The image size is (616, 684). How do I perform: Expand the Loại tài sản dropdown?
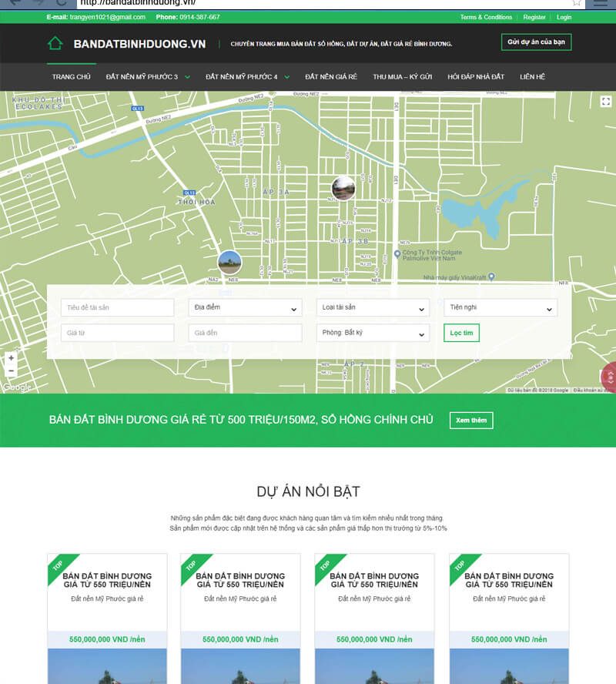pos(373,308)
